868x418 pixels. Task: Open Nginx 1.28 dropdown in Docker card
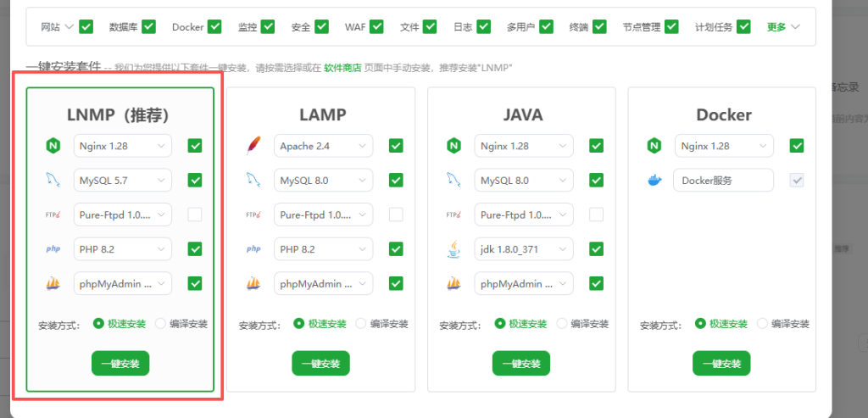point(724,146)
